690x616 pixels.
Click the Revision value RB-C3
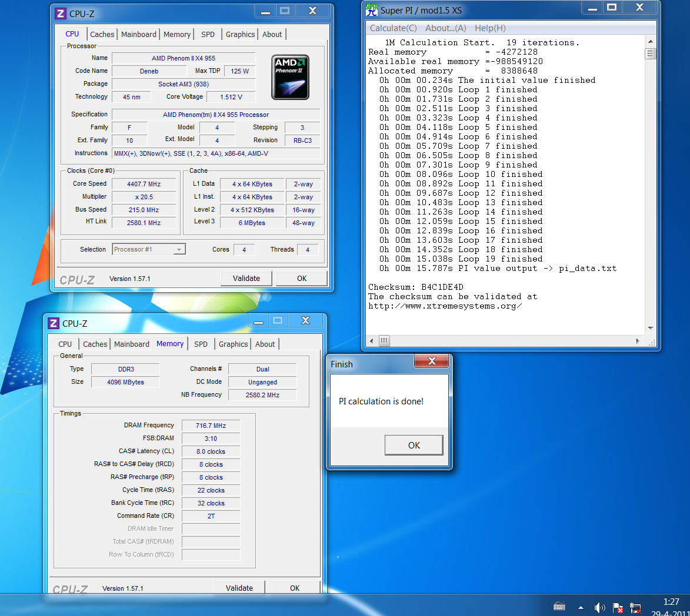pyautogui.click(x=302, y=140)
